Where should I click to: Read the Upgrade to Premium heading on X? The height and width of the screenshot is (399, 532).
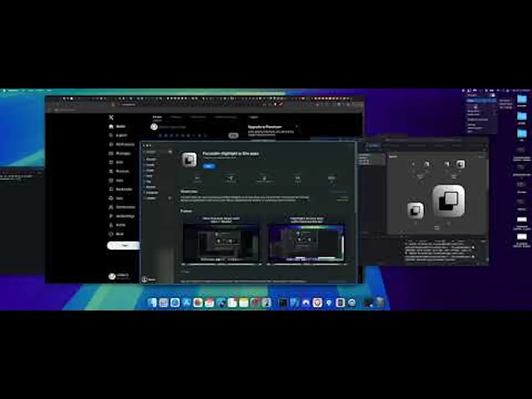(265, 127)
